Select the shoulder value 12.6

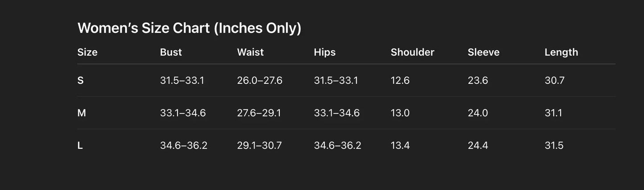pyautogui.click(x=400, y=81)
